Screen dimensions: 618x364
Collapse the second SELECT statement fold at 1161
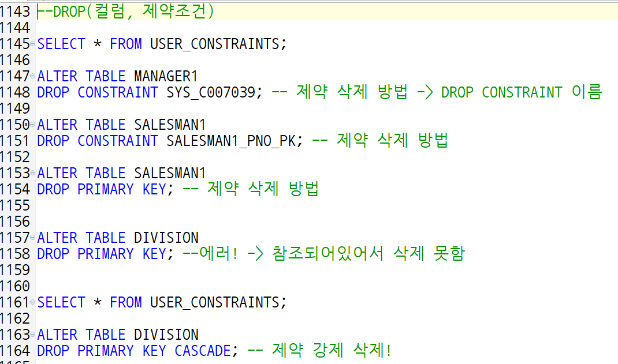coord(33,302)
